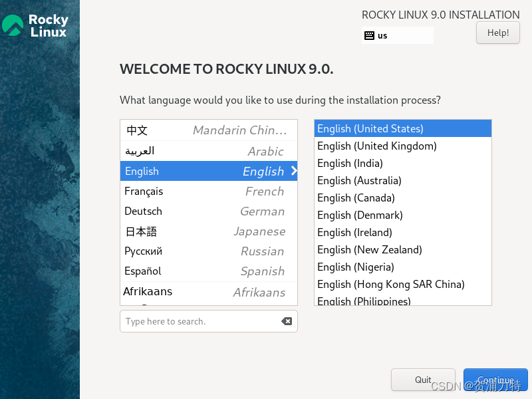532x399 pixels.
Task: Choose English (United Kingdom) locale
Action: 403,146
